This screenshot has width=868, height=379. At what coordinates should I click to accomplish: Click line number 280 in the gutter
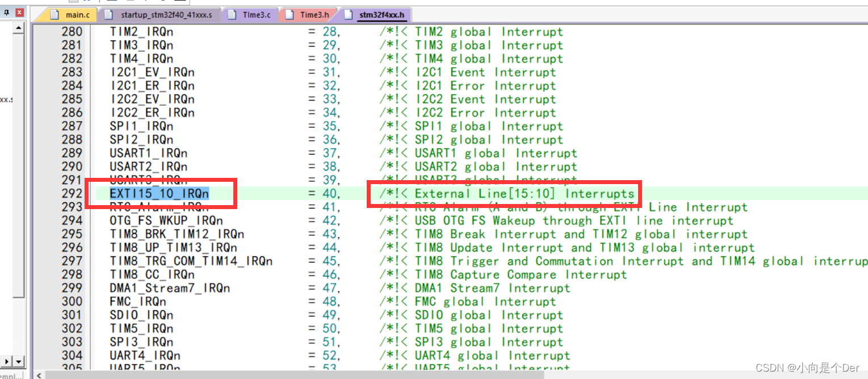tap(72, 32)
